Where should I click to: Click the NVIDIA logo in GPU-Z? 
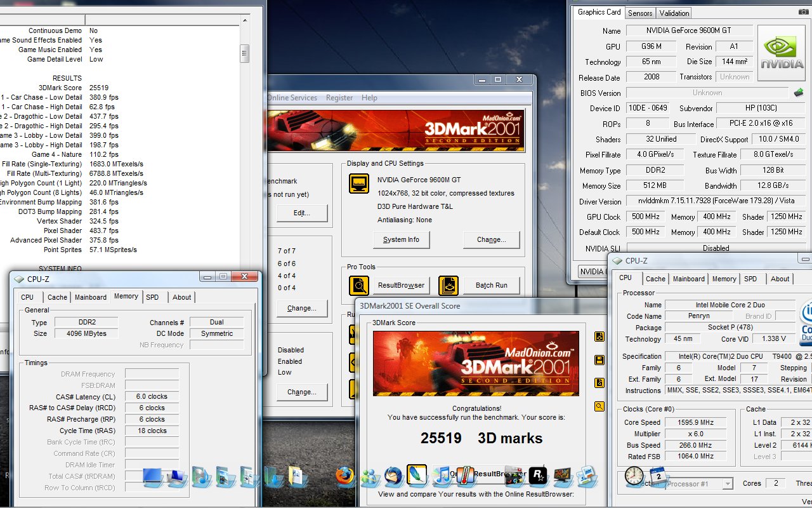point(782,53)
